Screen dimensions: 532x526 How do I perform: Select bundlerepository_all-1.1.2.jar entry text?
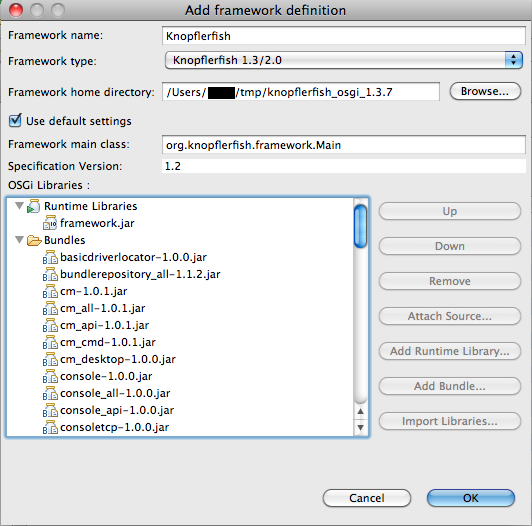(140, 274)
